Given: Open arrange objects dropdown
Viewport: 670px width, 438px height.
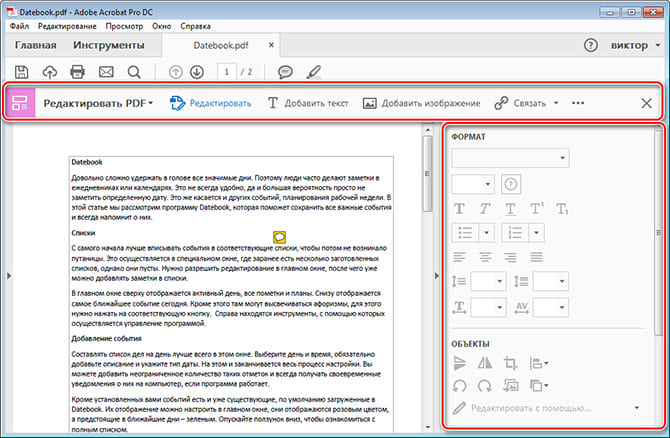Looking at the screenshot, I should click(539, 386).
